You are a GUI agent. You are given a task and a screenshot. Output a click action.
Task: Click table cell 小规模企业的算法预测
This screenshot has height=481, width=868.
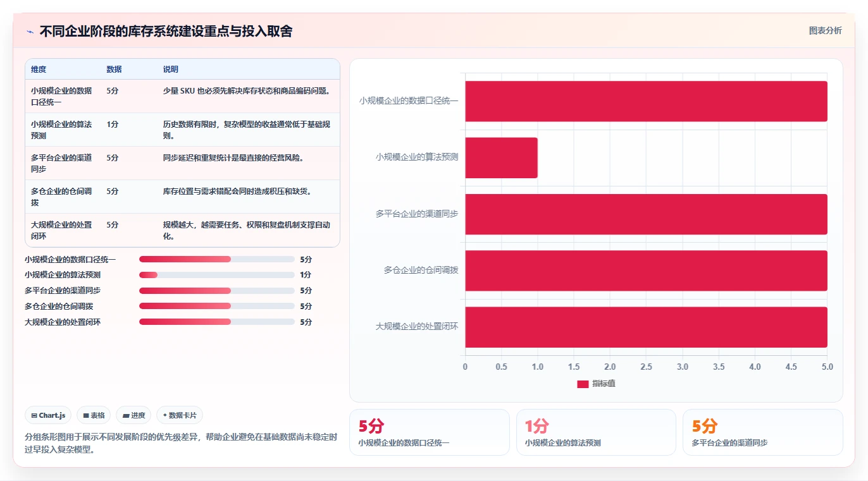tap(62, 130)
